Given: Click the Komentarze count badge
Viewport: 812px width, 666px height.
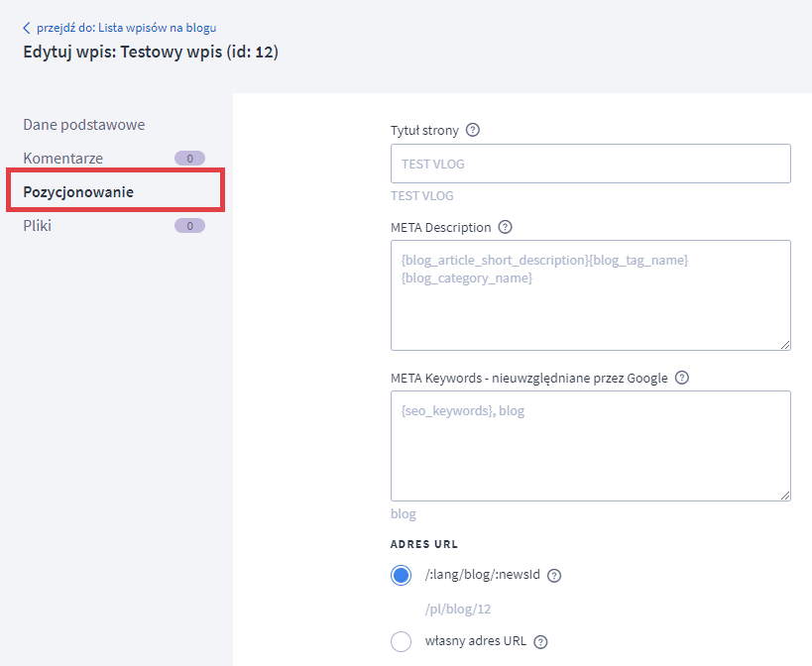Looking at the screenshot, I should [x=189, y=159].
